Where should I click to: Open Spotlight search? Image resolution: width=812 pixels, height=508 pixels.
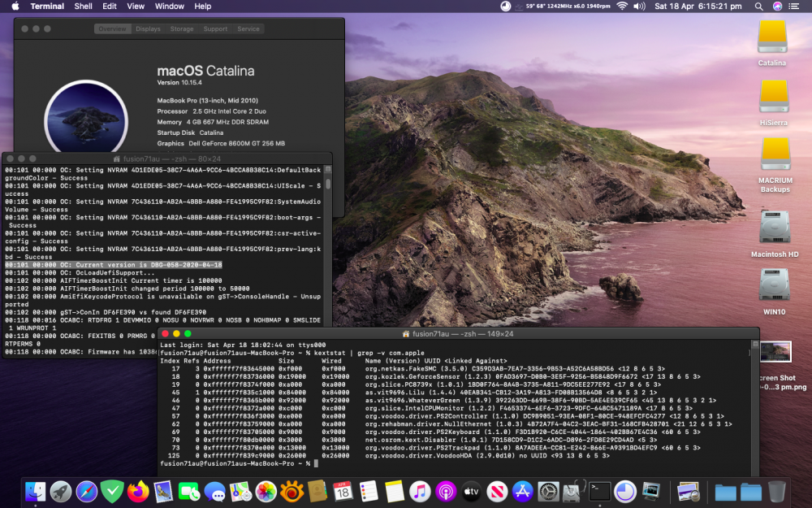coord(758,7)
